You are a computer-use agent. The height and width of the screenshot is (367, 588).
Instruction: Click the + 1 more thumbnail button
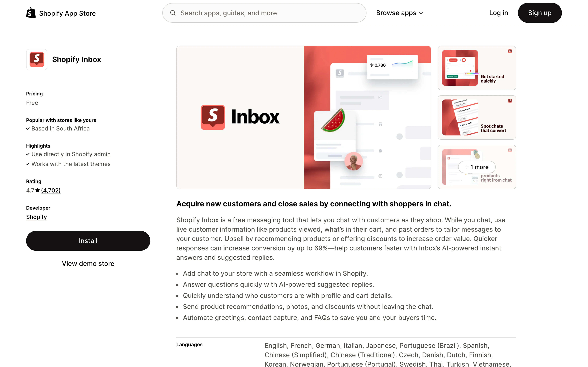click(x=477, y=167)
